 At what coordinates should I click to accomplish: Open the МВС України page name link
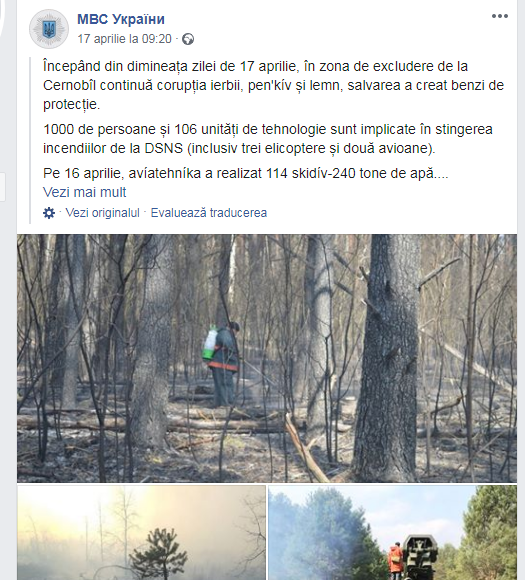point(121,19)
